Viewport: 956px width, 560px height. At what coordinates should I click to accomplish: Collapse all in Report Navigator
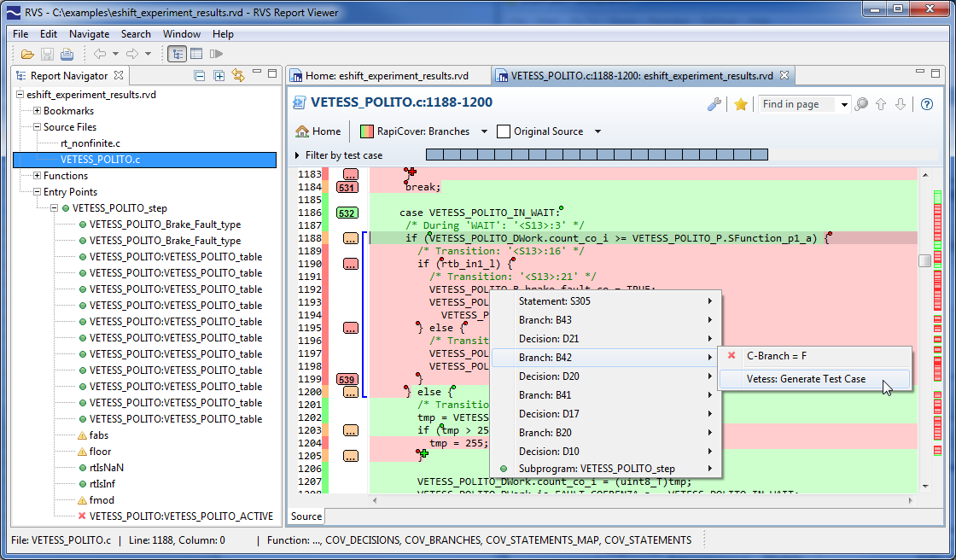click(x=200, y=76)
